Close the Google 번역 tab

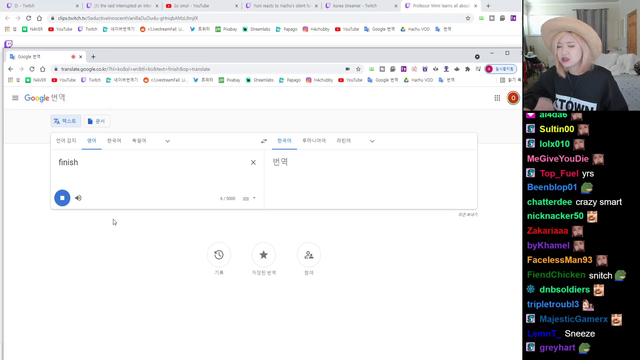(x=80, y=57)
